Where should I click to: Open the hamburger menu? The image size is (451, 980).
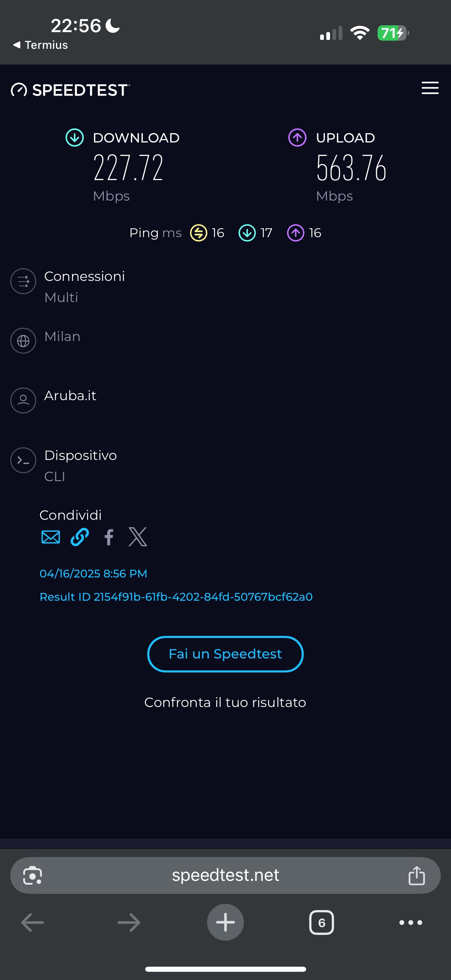(430, 88)
